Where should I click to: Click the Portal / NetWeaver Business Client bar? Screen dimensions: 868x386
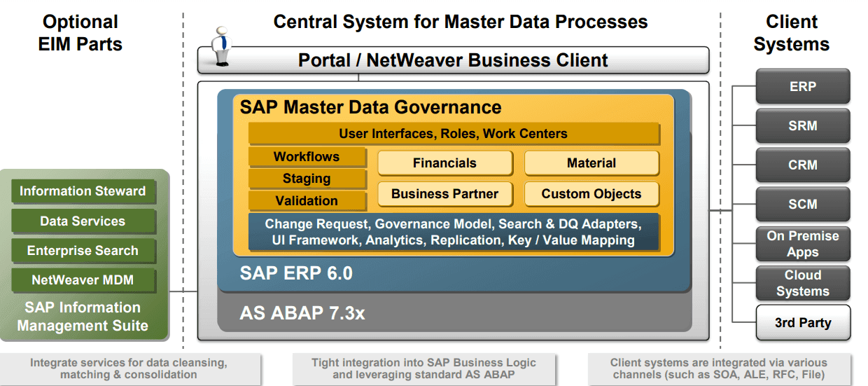pyautogui.click(x=453, y=60)
